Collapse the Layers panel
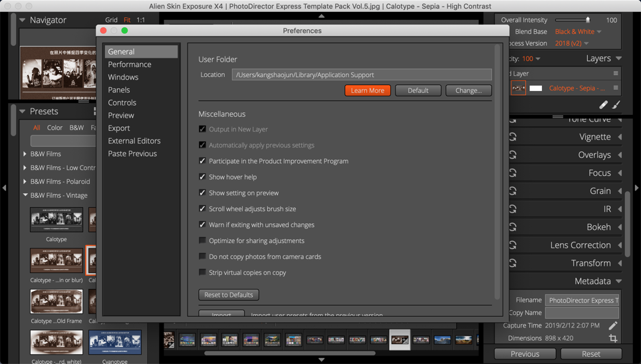The height and width of the screenshot is (364, 641). coord(618,58)
